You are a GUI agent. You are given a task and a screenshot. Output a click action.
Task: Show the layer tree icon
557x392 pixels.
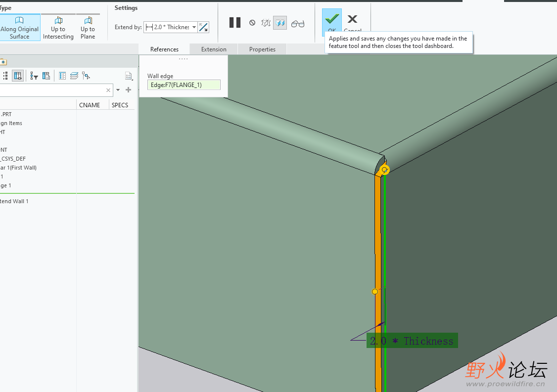click(x=74, y=76)
